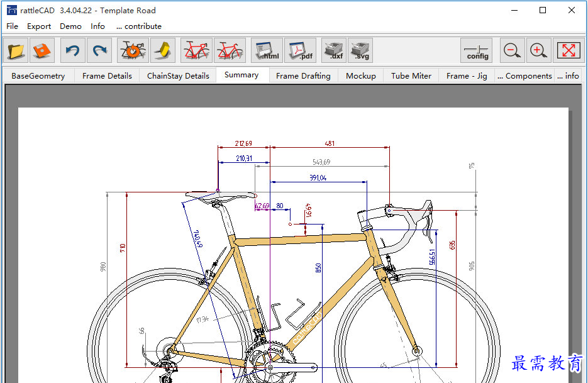The height and width of the screenshot is (383, 588).
Task: Click the 212,69 dimension value
Action: point(243,143)
